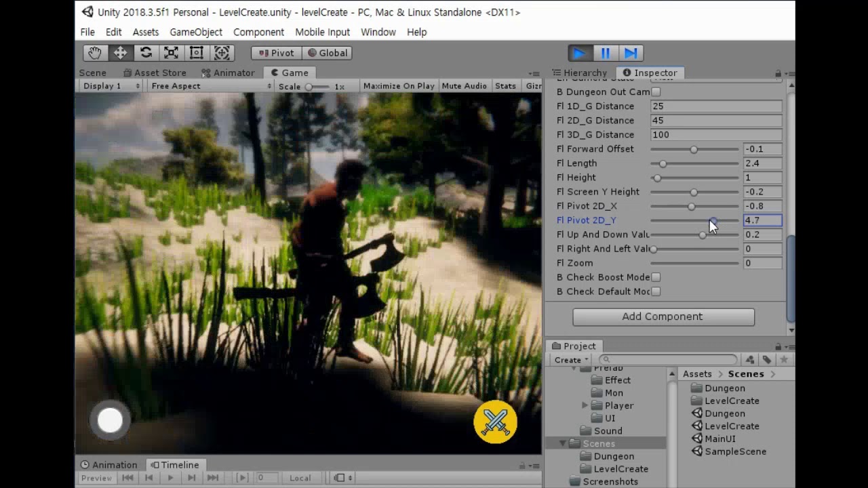Enable B Check Boost Mode checkbox

tap(656, 277)
